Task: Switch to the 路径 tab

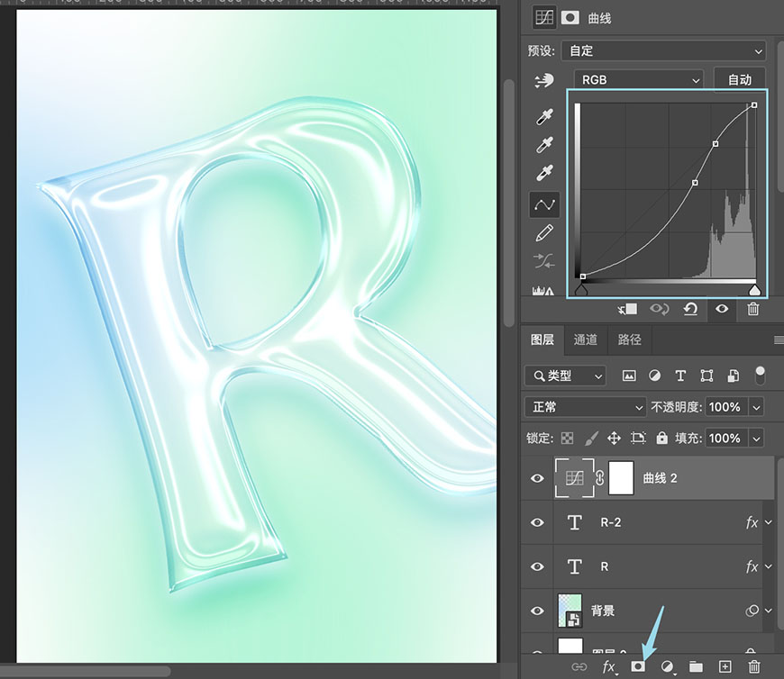Action: (630, 339)
